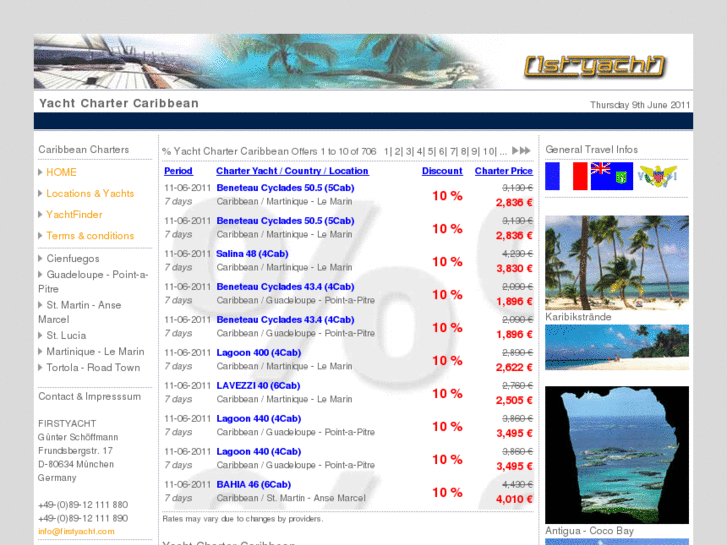Go to results page 2
The width and height of the screenshot is (727, 545).
[398, 151]
